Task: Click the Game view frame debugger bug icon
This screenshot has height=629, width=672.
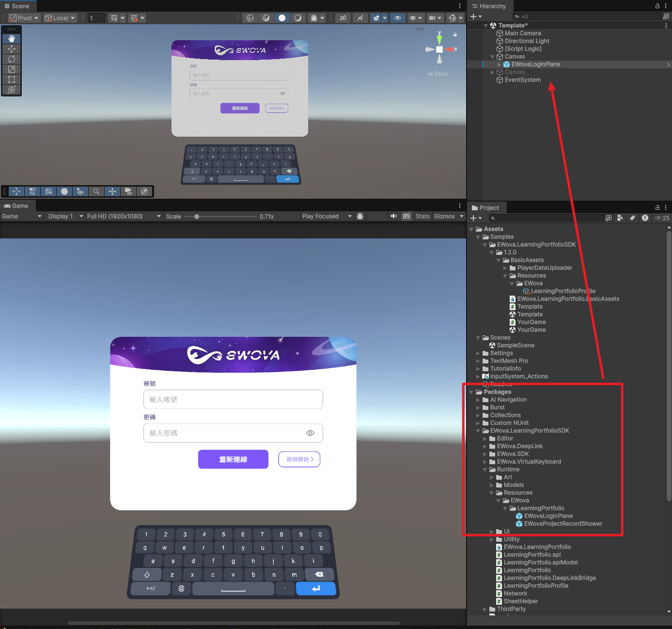Action: coord(360,216)
